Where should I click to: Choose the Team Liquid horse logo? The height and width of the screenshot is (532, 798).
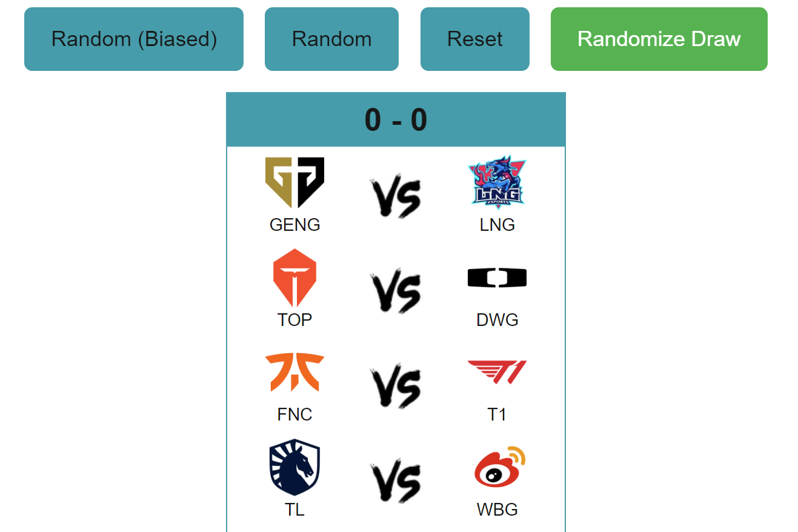tap(294, 467)
